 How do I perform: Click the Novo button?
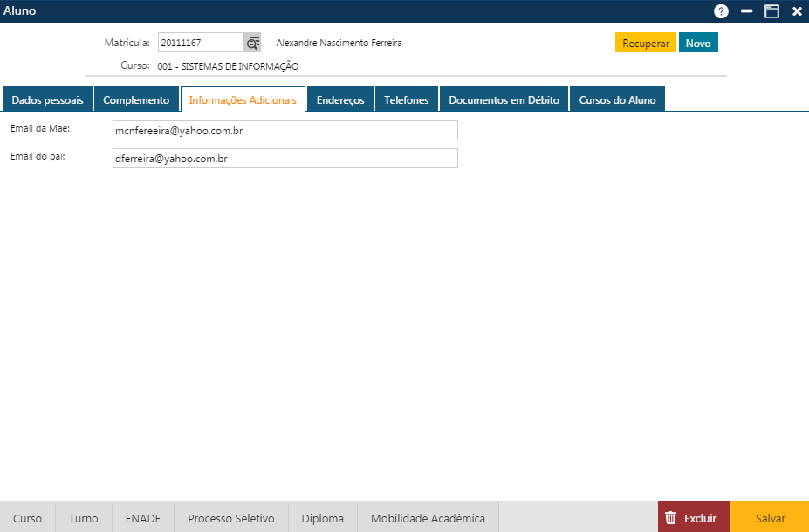coord(698,44)
